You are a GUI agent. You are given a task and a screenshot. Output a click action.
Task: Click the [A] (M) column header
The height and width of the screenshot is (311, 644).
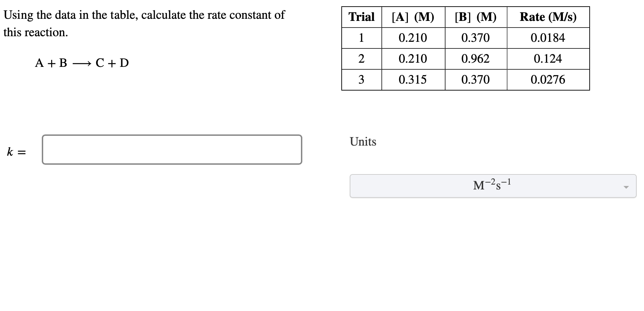click(413, 17)
